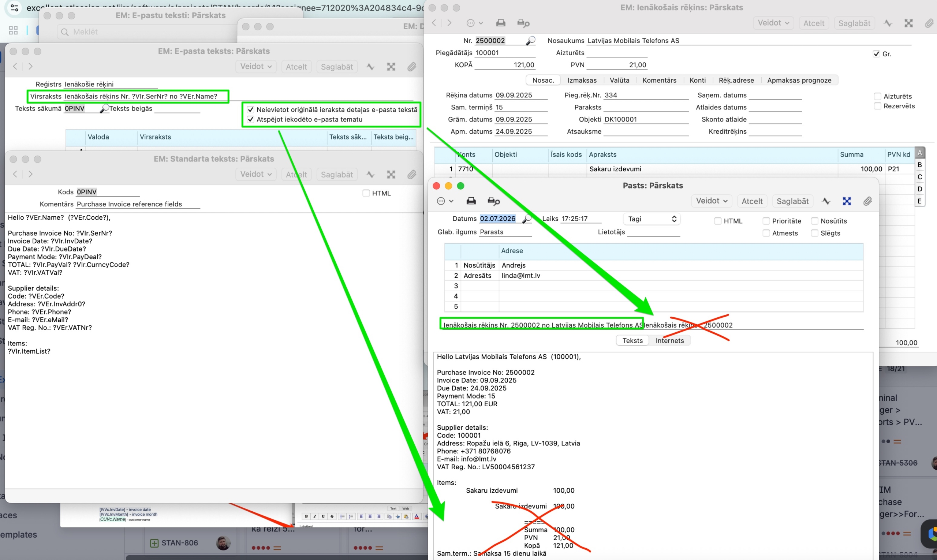This screenshot has width=937, height=560.
Task: Toggle the Nosūtīts checkbox
Action: (814, 221)
